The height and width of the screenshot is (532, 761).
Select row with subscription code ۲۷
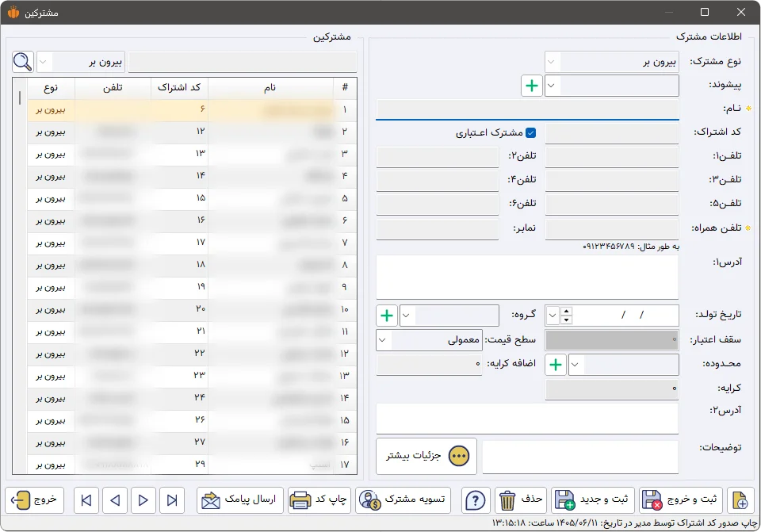(x=192, y=442)
